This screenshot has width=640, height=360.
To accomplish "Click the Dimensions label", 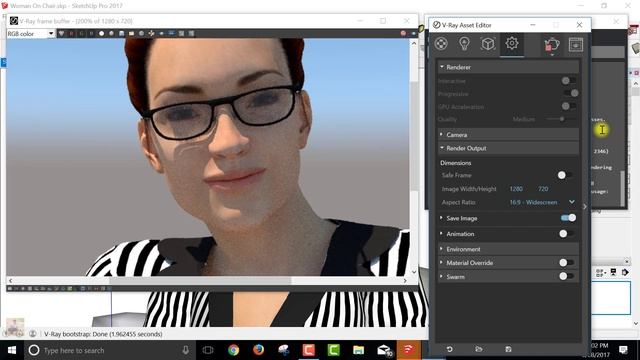I will click(456, 163).
